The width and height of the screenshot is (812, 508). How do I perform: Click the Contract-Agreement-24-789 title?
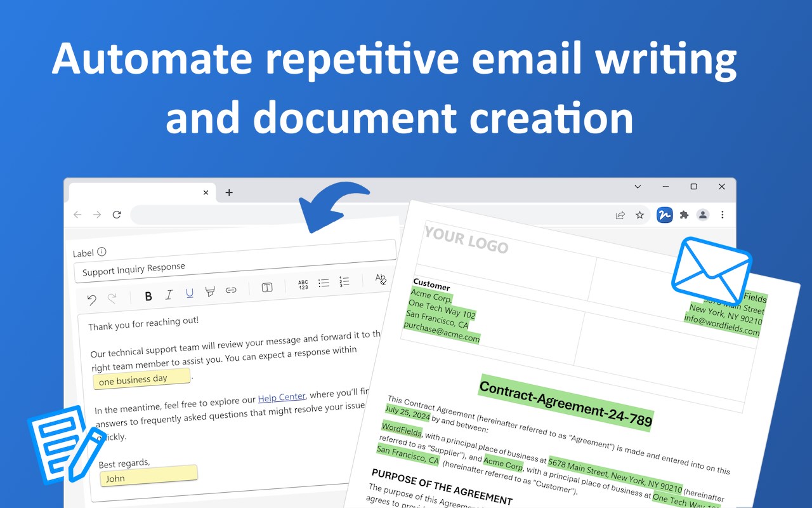(566, 403)
